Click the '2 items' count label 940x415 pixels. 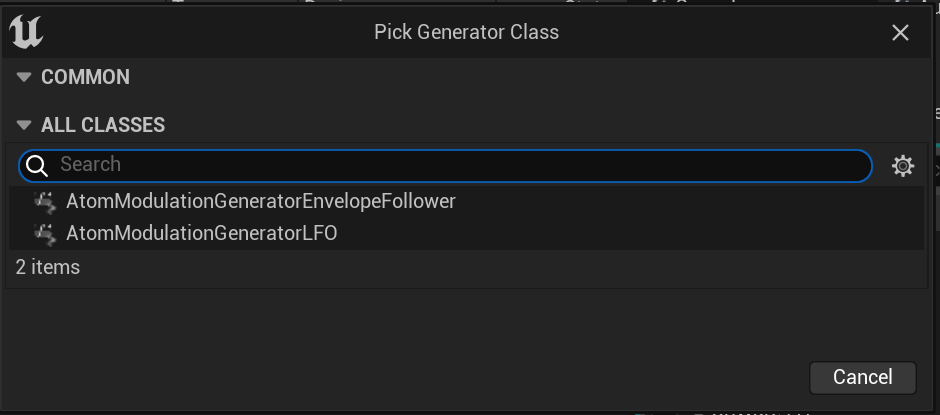48,267
